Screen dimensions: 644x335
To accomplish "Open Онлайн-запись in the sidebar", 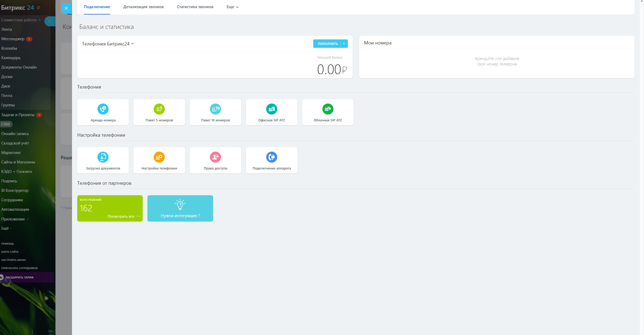I will [15, 134].
